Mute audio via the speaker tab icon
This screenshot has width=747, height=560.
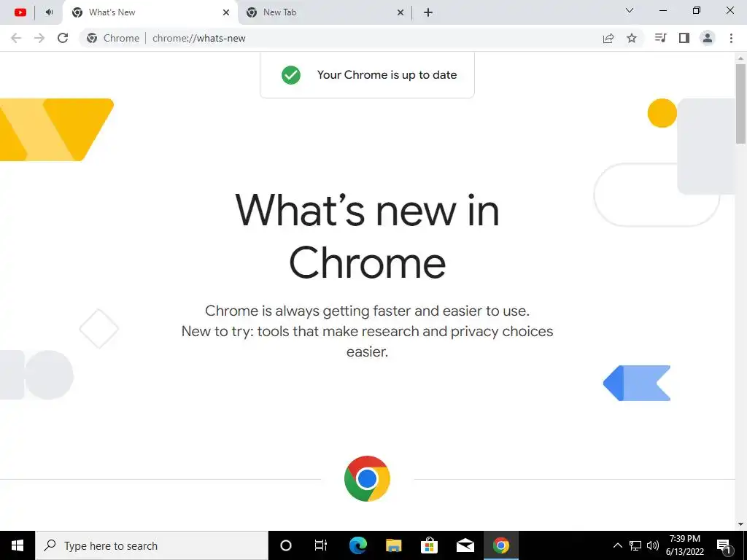[x=49, y=12]
